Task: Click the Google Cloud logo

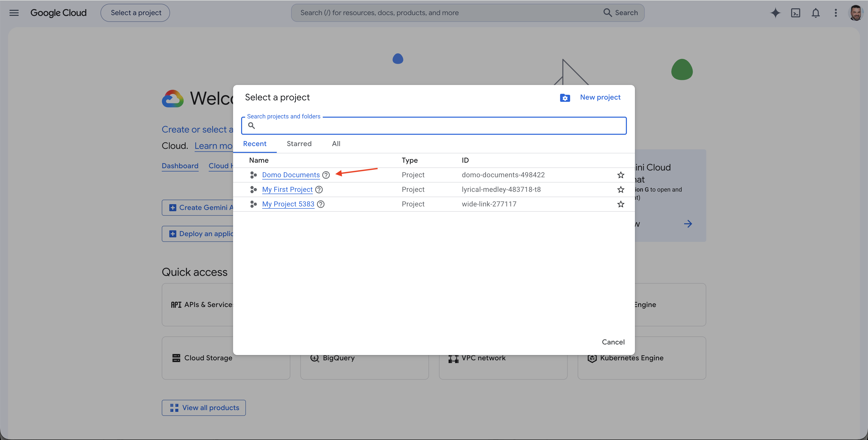Action: click(x=58, y=13)
